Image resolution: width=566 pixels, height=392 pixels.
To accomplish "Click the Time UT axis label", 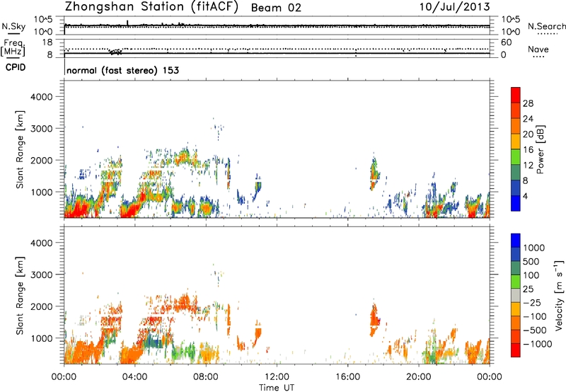I will (x=277, y=388).
